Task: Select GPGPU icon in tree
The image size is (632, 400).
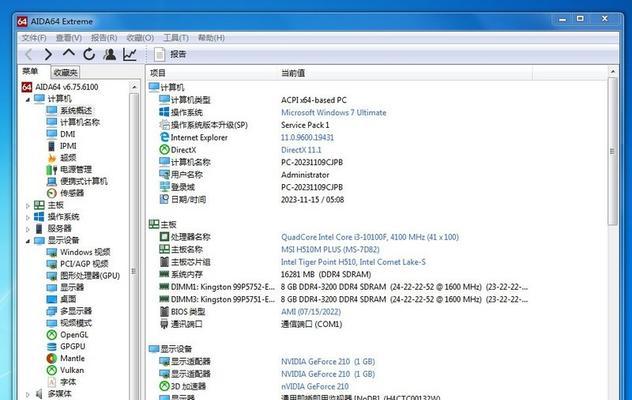Action: [52, 346]
